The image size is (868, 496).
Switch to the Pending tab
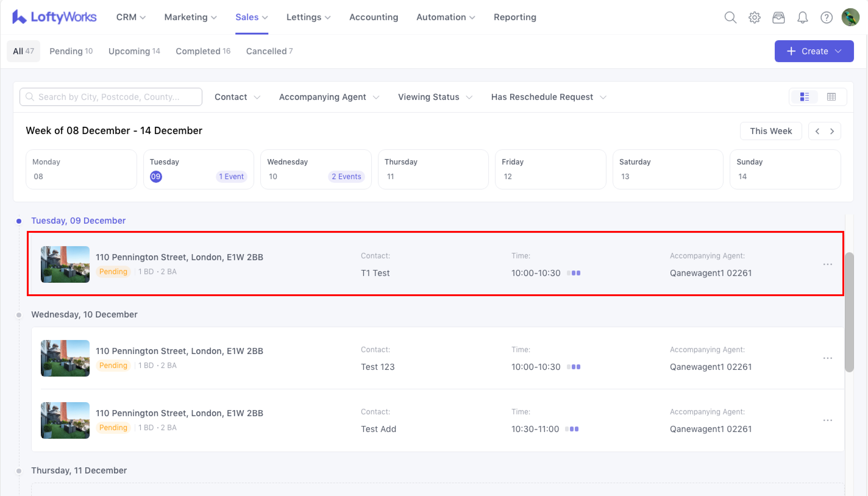[71, 51]
